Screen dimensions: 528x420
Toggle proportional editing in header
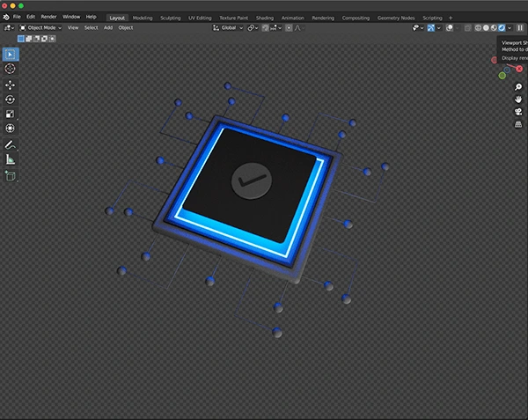click(x=289, y=28)
